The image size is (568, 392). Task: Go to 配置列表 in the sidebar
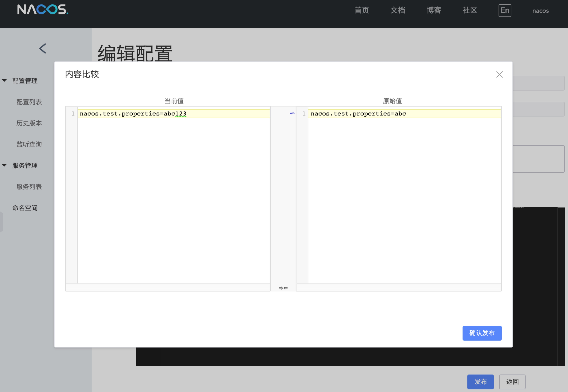[29, 102]
